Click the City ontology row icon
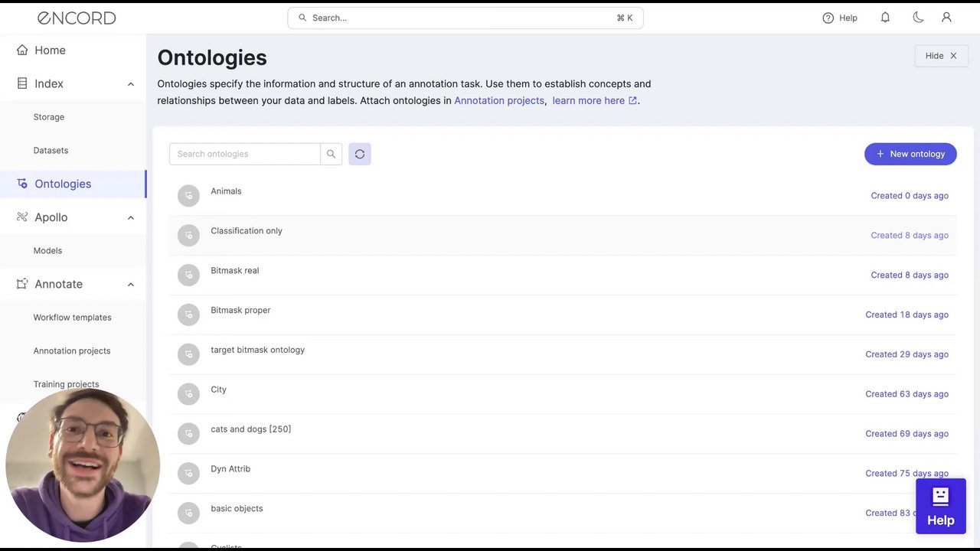Screen dimensions: 980x551 (188, 394)
